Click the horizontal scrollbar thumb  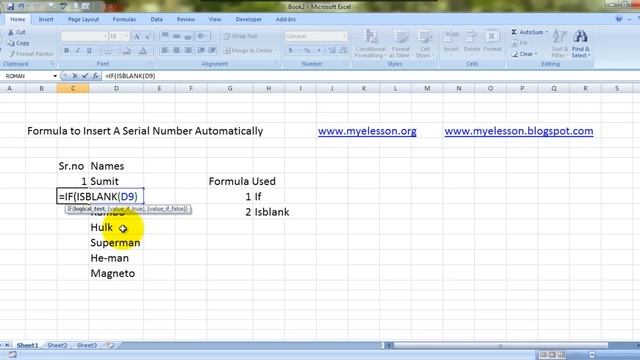(500, 345)
